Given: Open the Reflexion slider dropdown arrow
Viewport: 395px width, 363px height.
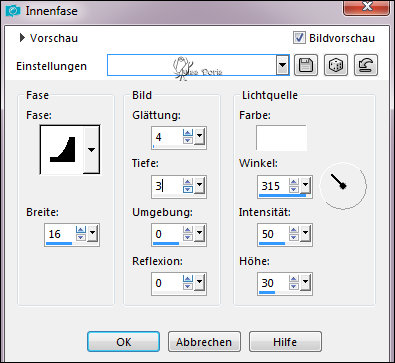Looking at the screenshot, I should 199,281.
